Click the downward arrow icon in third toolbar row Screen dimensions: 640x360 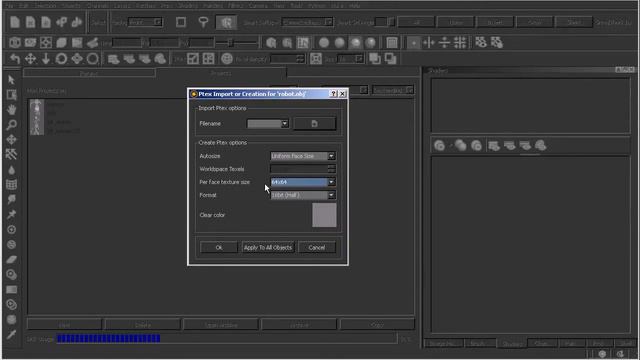click(46, 59)
